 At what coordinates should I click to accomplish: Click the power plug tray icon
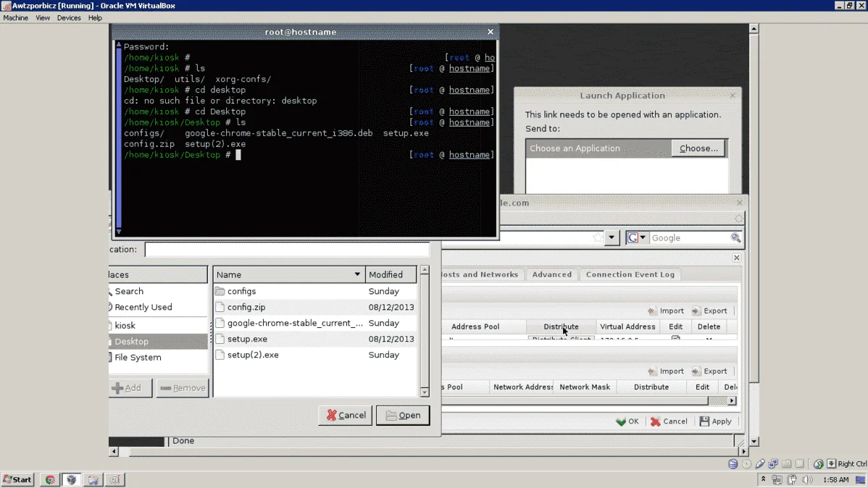point(792,480)
